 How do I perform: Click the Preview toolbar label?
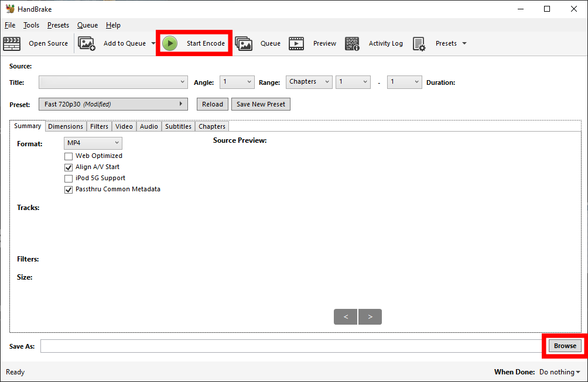pyautogui.click(x=324, y=43)
